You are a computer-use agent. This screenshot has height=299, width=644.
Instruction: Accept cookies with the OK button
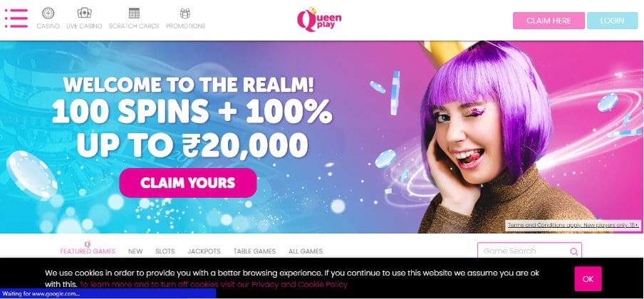coord(588,279)
